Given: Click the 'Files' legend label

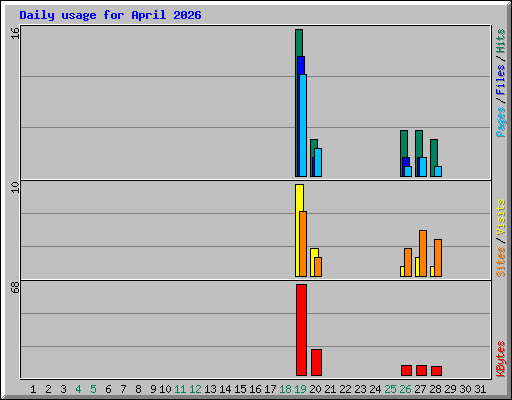Looking at the screenshot, I should point(501,80).
